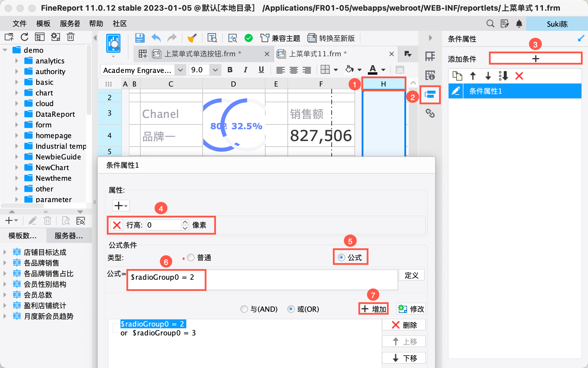Click the hyperlink chain icon
This screenshot has height=368, width=588.
coord(430,113)
